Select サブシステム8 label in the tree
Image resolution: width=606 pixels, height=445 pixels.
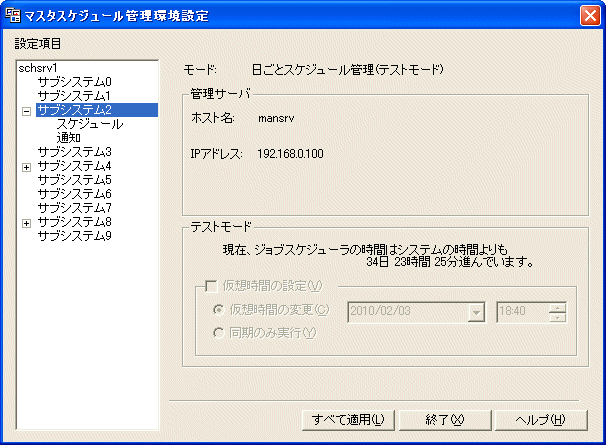[x=74, y=222]
